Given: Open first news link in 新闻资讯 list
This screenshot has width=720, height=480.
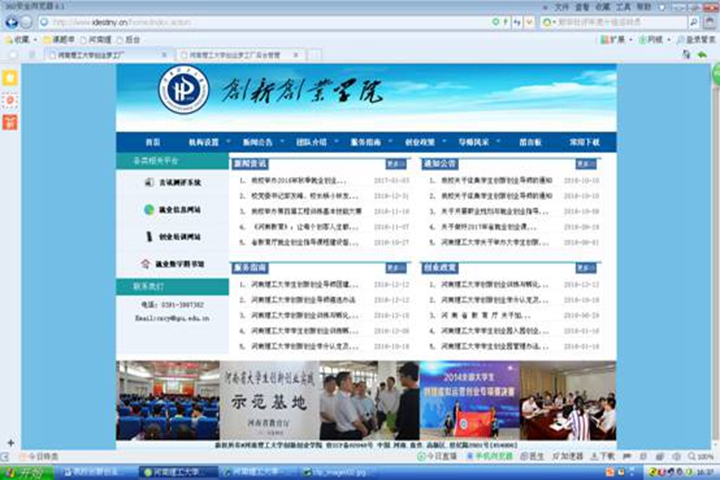Looking at the screenshot, I should click(297, 182).
